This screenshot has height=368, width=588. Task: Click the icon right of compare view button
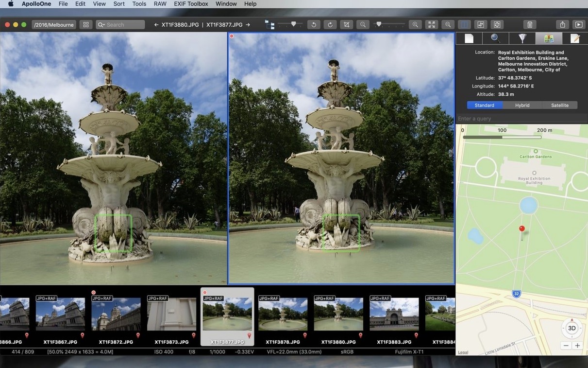(481, 25)
